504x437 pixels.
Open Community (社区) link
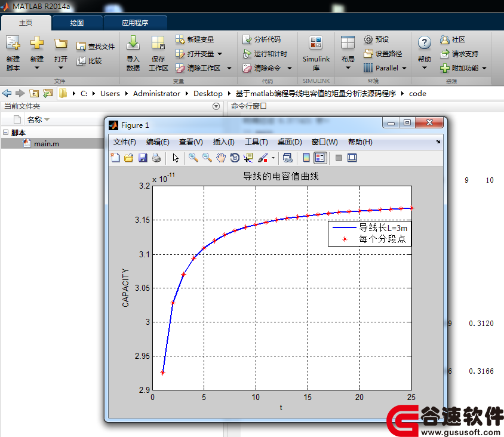(453, 39)
